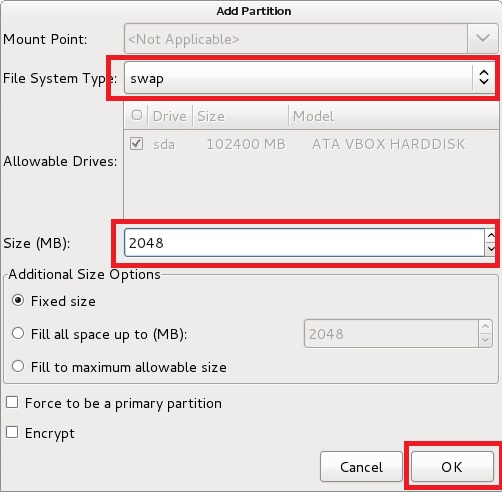Click the Cancel button

(x=361, y=467)
